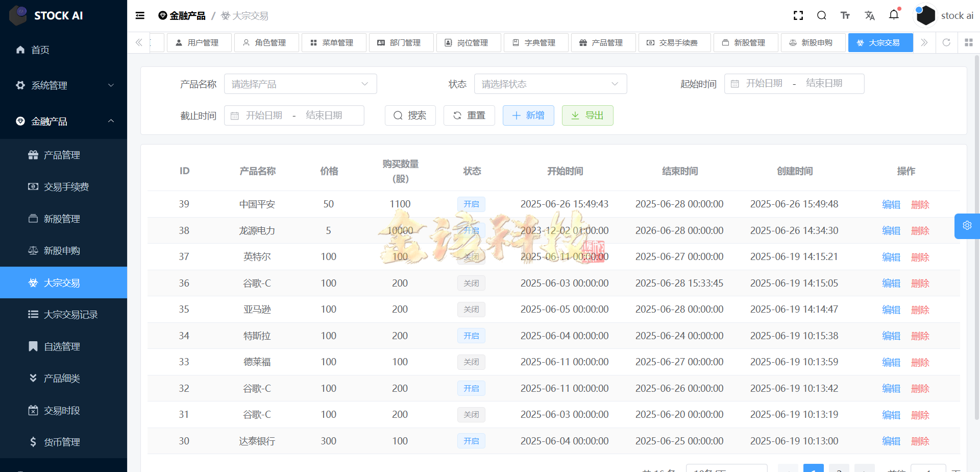The width and height of the screenshot is (980, 472).
Task: Collapse the 金融产品 sidebar group
Action: click(x=63, y=121)
